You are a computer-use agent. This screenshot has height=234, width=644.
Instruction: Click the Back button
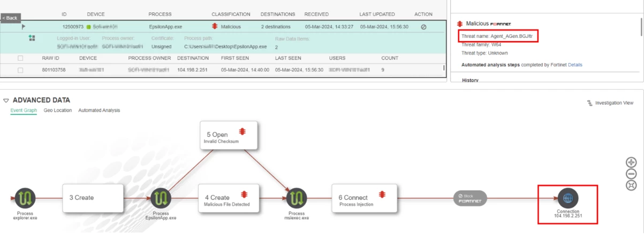10,18
